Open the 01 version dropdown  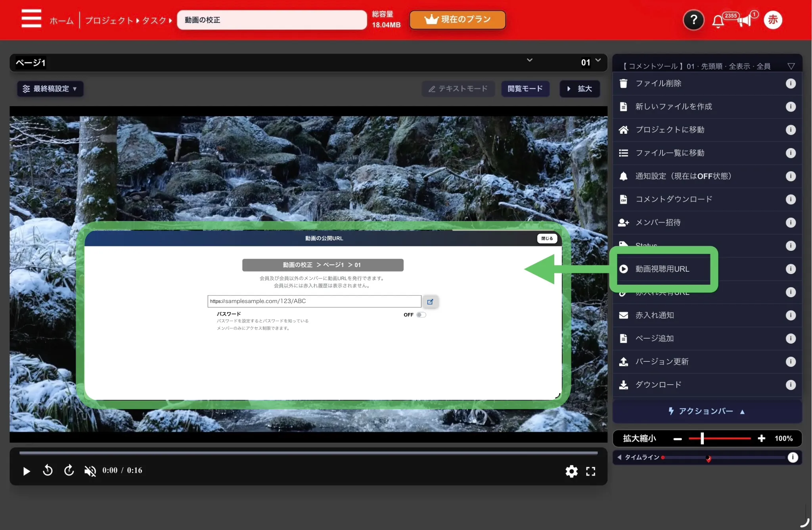click(x=591, y=62)
